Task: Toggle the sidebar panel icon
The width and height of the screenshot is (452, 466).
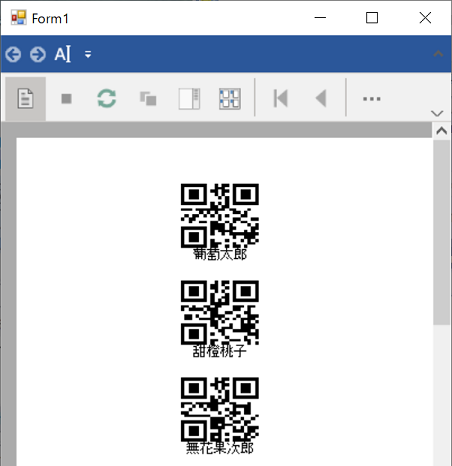Action: [189, 99]
